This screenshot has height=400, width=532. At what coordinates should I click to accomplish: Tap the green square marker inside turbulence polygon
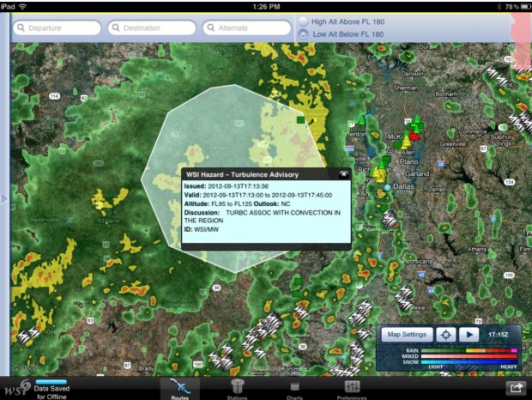pos(300,120)
